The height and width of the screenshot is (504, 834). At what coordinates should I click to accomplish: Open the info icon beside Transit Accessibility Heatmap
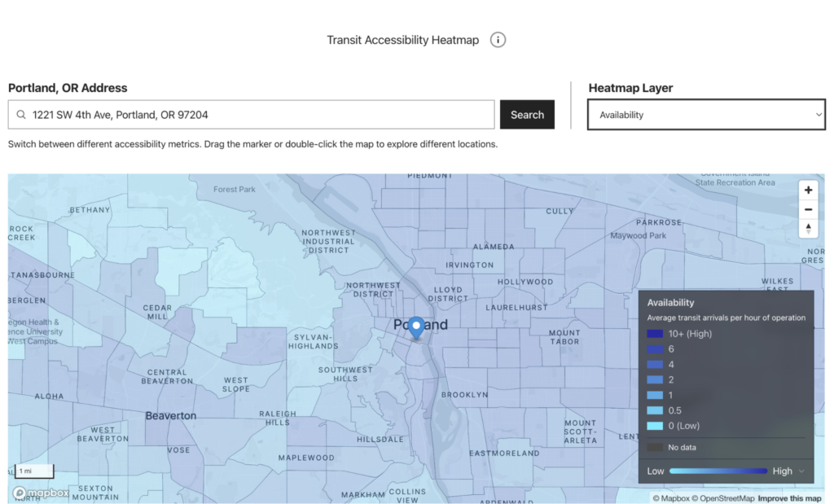coord(498,40)
